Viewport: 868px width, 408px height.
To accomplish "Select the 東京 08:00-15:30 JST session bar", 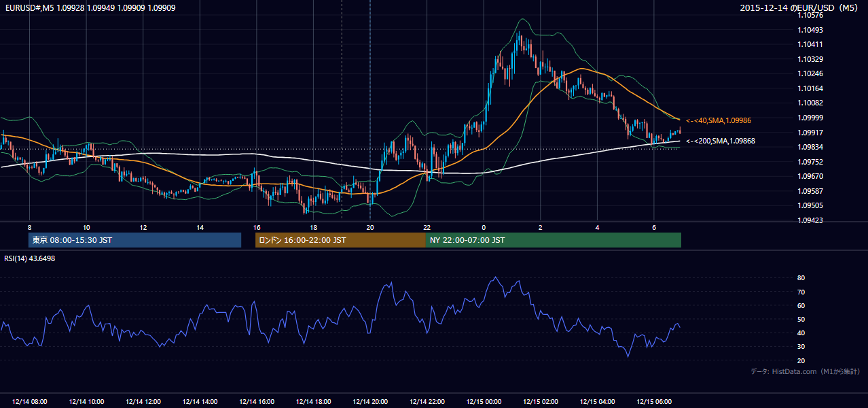I will tap(135, 240).
